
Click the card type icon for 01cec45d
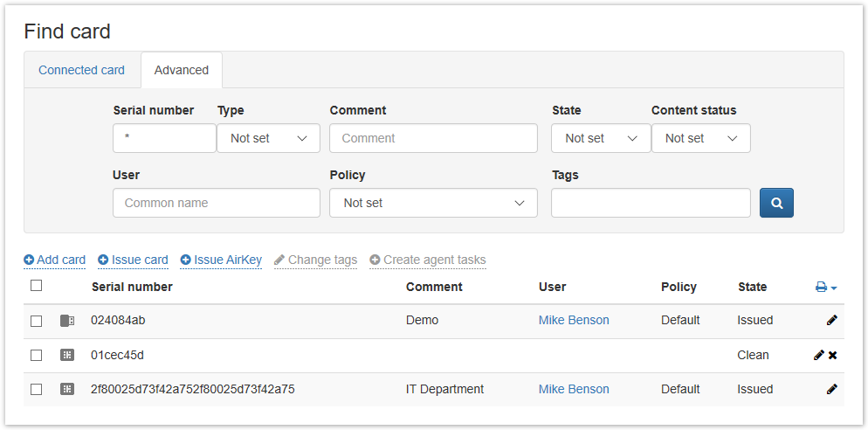67,355
